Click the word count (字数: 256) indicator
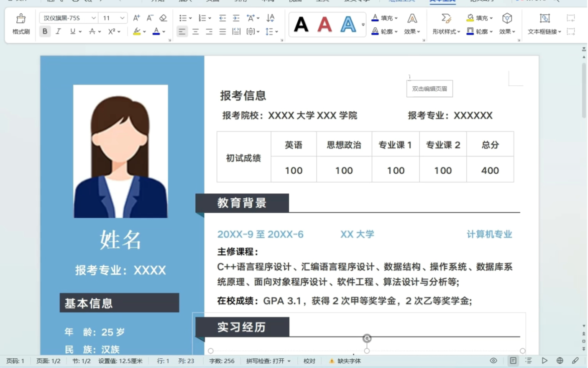Screen dimensions: 588x368 [222, 361]
